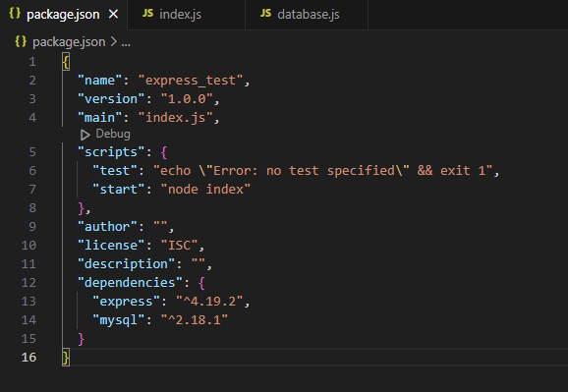Viewport: 568px width, 392px height.
Task: Click the "^4.19.2" version string
Action: (x=209, y=302)
